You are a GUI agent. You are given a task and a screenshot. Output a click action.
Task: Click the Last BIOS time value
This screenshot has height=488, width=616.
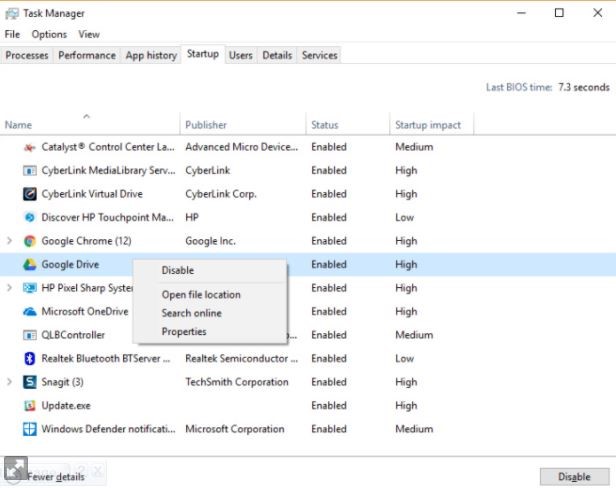584,87
